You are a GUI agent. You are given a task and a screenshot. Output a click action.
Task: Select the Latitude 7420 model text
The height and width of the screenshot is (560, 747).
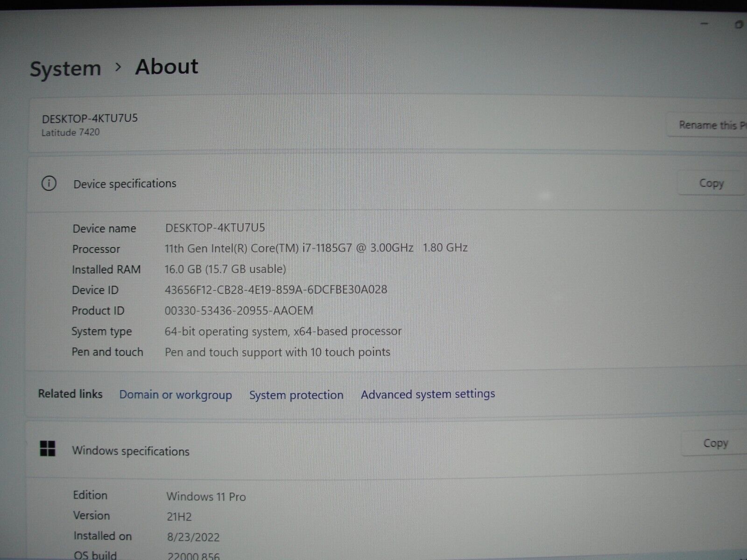70,133
